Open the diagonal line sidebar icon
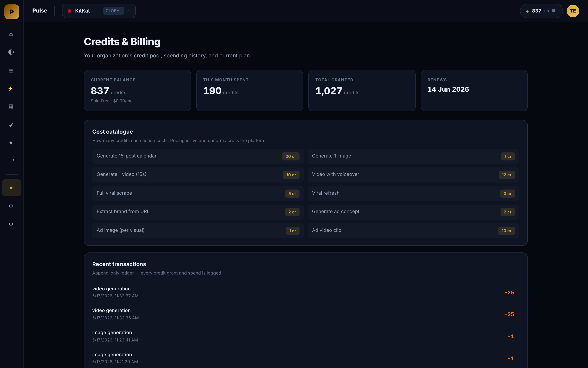This screenshot has height=368, width=588. pyautogui.click(x=11, y=161)
